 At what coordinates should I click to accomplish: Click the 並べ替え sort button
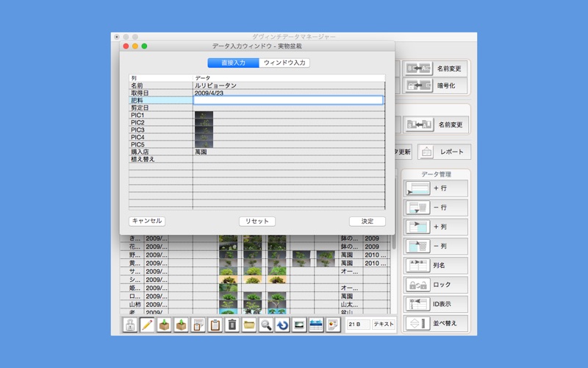click(x=436, y=323)
